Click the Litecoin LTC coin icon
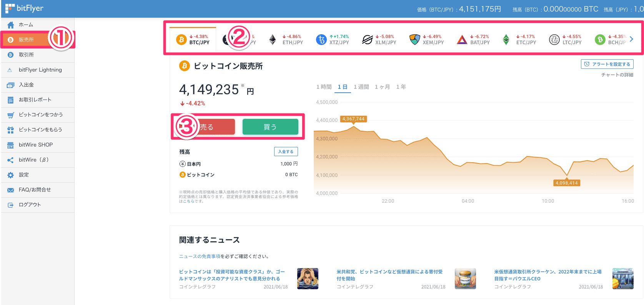The image size is (644, 305). (554, 40)
